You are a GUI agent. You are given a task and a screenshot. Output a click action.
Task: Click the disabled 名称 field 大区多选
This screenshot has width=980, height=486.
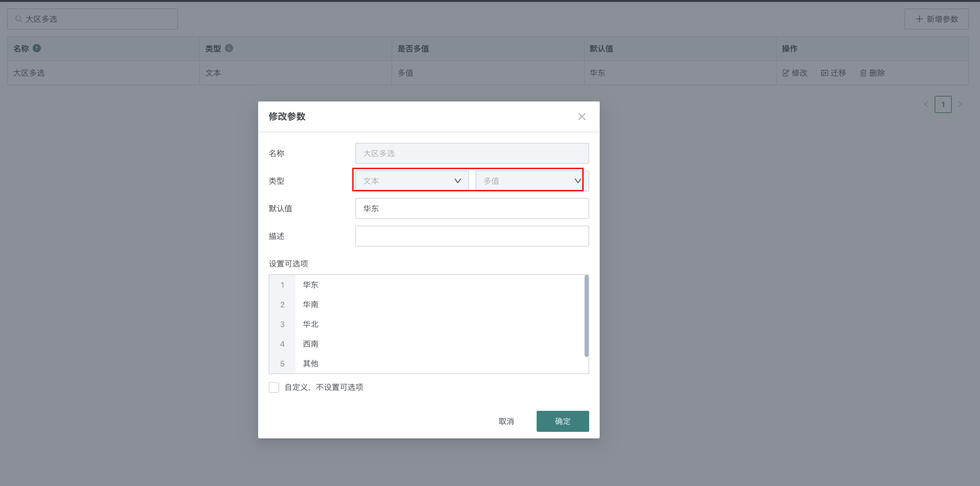pos(472,153)
